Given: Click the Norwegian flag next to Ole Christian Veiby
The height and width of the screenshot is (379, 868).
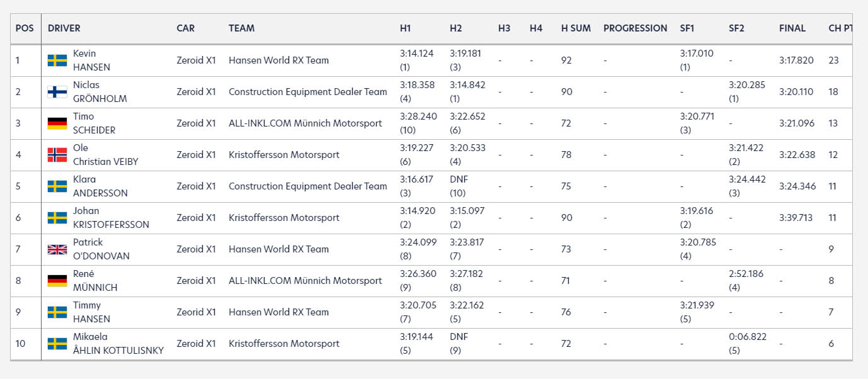Looking at the screenshot, I should coord(57,155).
